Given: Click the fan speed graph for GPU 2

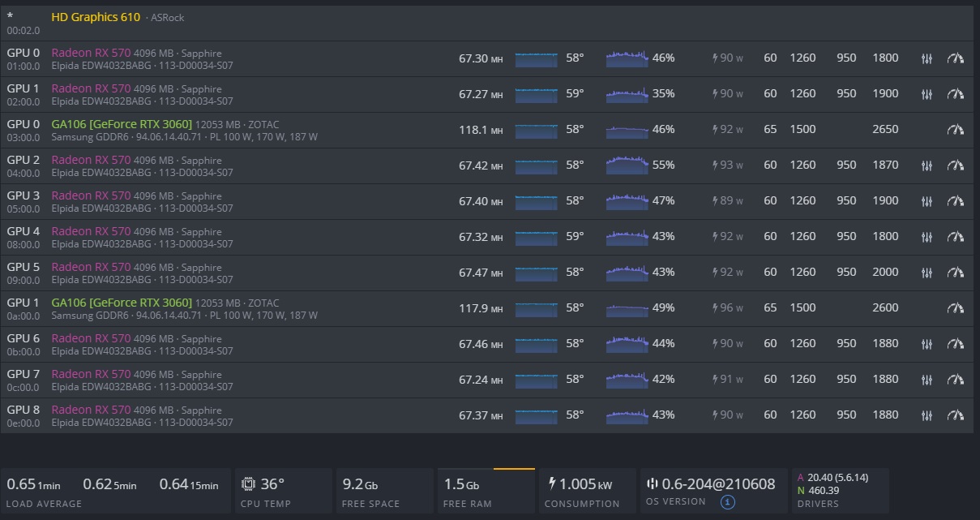Looking at the screenshot, I should point(627,165).
